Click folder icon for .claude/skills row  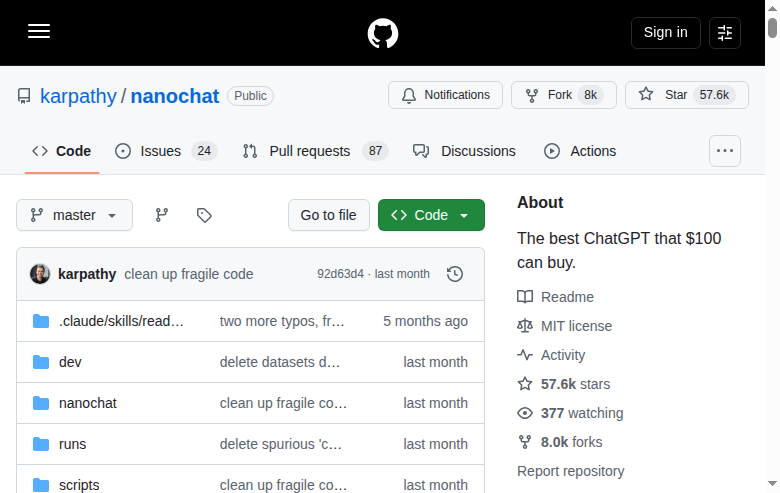pos(41,321)
